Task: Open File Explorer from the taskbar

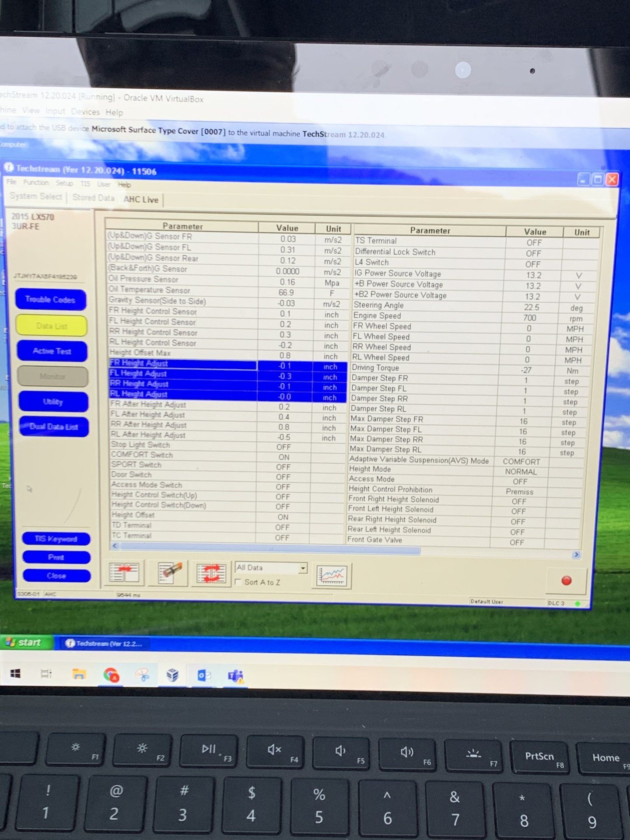Action: coord(79,674)
